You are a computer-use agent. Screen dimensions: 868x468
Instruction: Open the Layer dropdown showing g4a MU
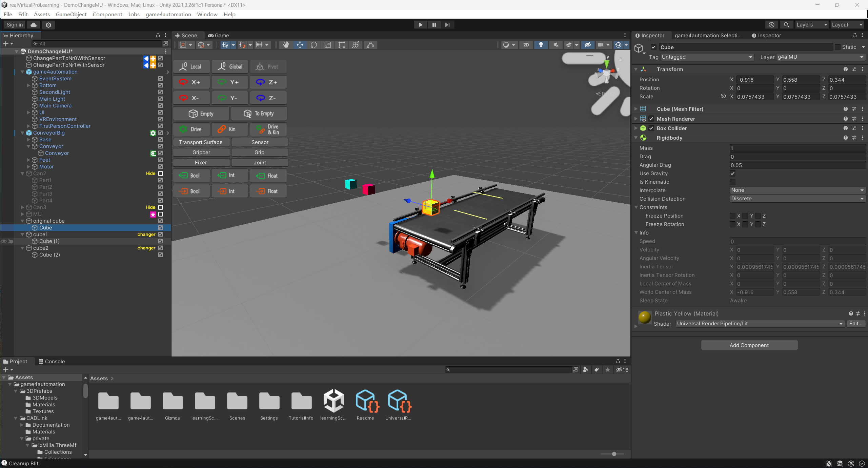tap(821, 57)
